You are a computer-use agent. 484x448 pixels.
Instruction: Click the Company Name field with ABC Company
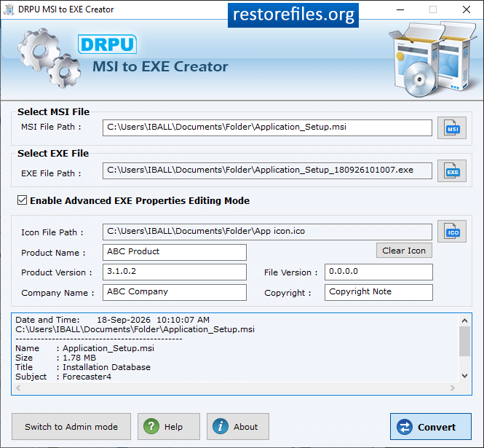pyautogui.click(x=175, y=292)
